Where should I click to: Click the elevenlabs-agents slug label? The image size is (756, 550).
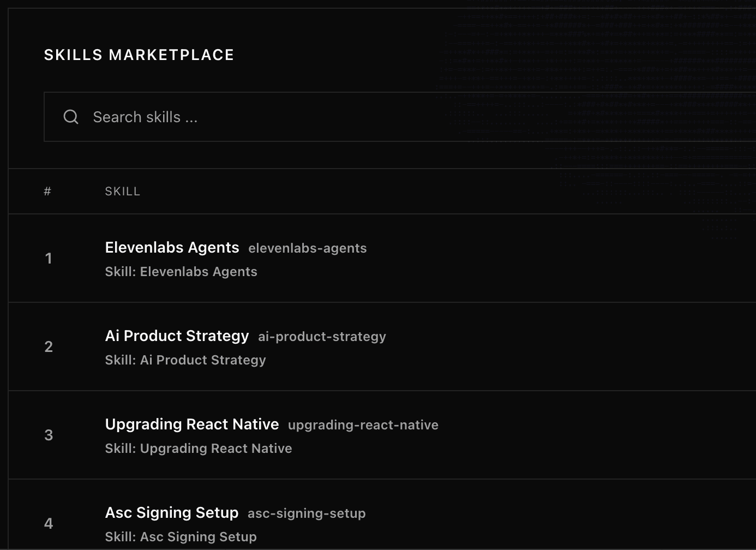(x=307, y=248)
